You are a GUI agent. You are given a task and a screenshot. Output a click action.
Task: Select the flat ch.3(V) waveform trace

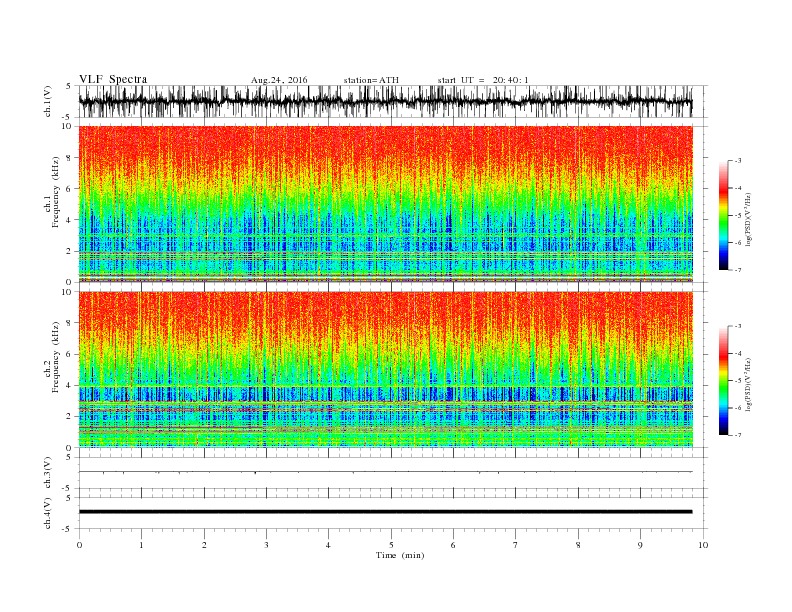385,472
